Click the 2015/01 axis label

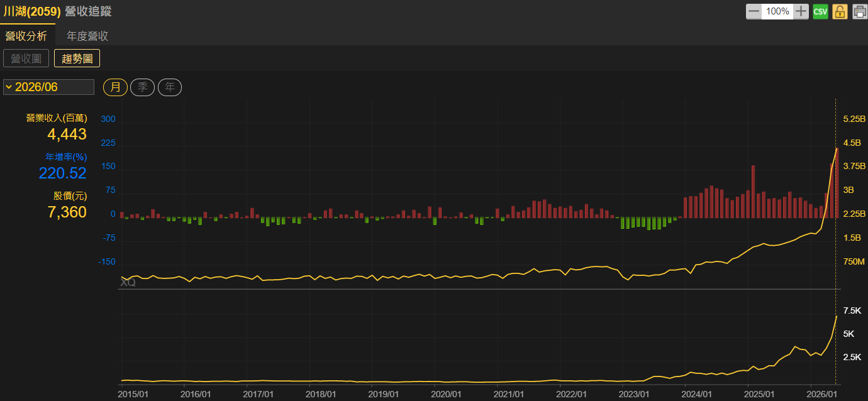point(133,394)
